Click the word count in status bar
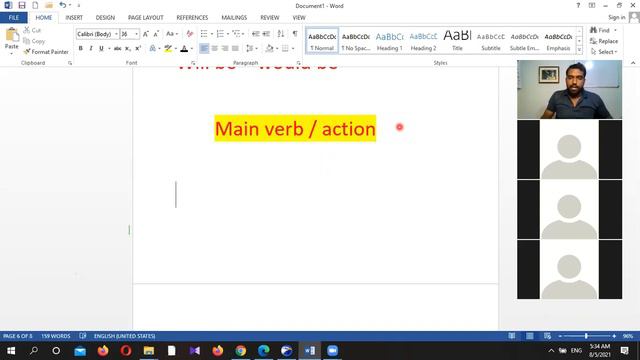This screenshot has height=360, width=640. tap(56, 336)
